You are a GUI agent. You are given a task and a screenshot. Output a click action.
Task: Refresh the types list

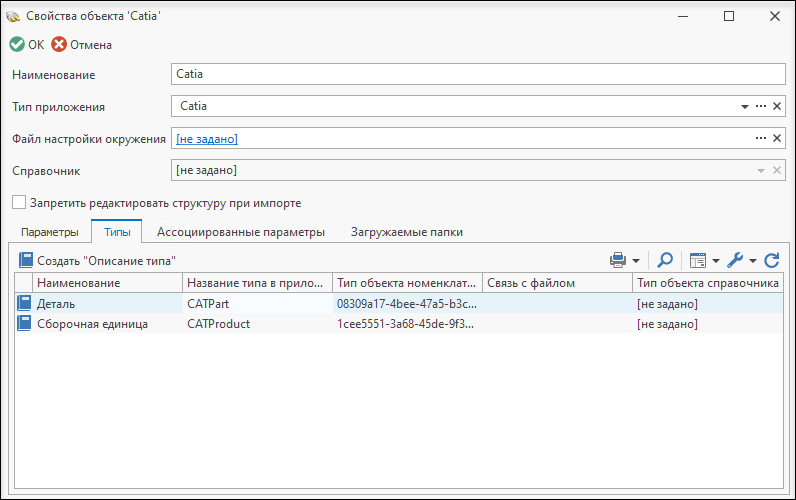pyautogui.click(x=772, y=260)
